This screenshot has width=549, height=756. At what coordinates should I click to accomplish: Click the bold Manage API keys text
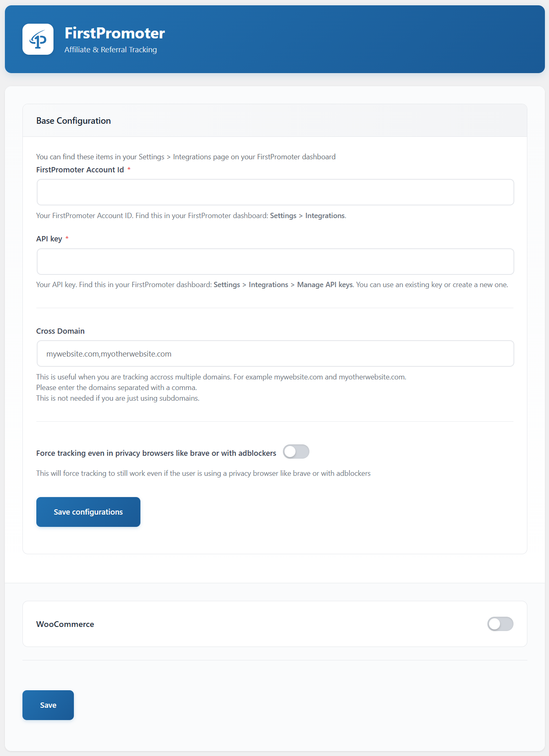click(325, 285)
